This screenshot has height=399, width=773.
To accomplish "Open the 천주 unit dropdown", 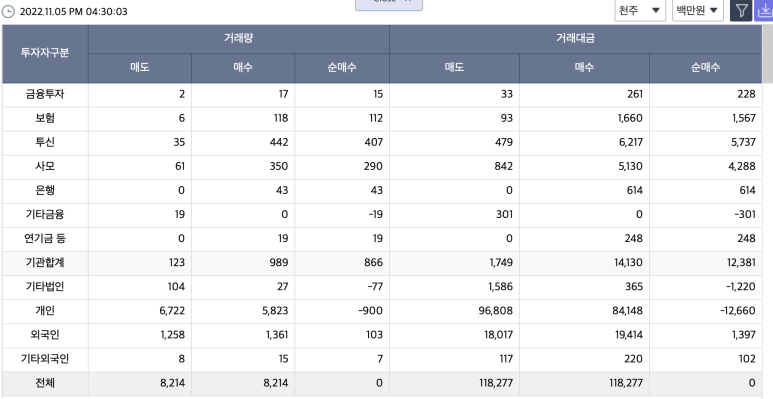I will tap(640, 10).
